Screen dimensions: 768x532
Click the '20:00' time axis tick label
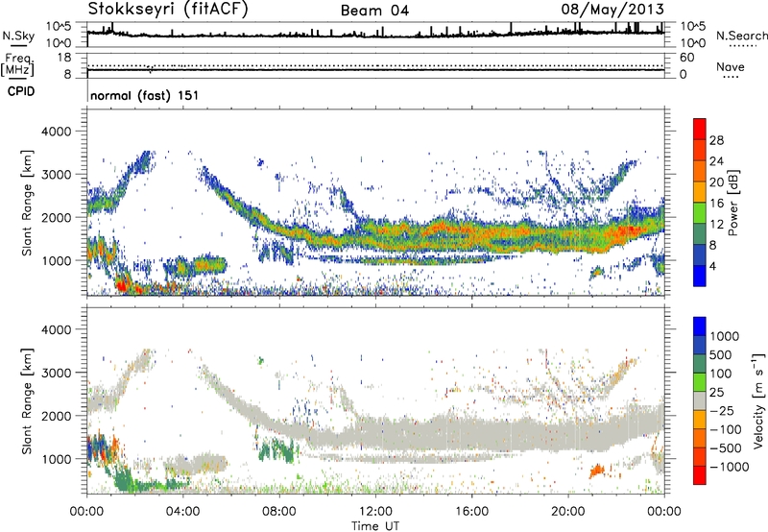(567, 512)
